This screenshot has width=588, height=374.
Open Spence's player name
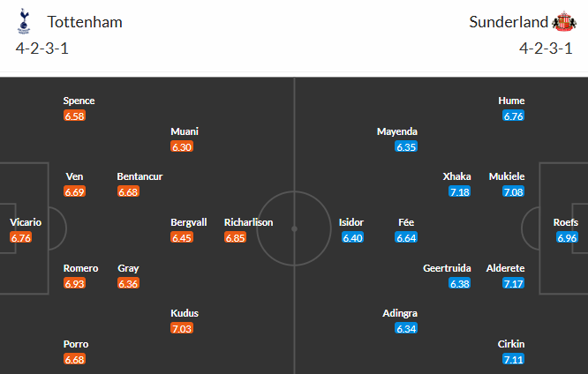click(x=79, y=101)
